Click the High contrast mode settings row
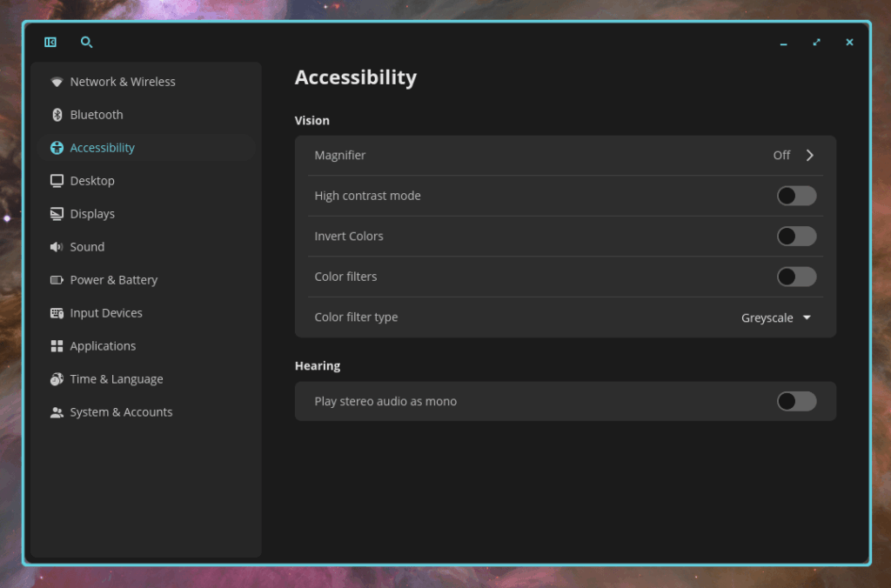Viewport: 891px width, 588px height. pyautogui.click(x=566, y=195)
